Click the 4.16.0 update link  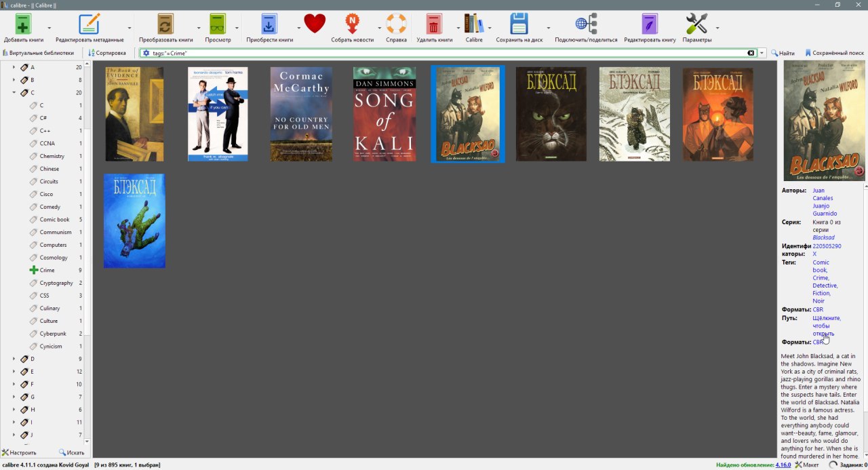[x=783, y=465]
